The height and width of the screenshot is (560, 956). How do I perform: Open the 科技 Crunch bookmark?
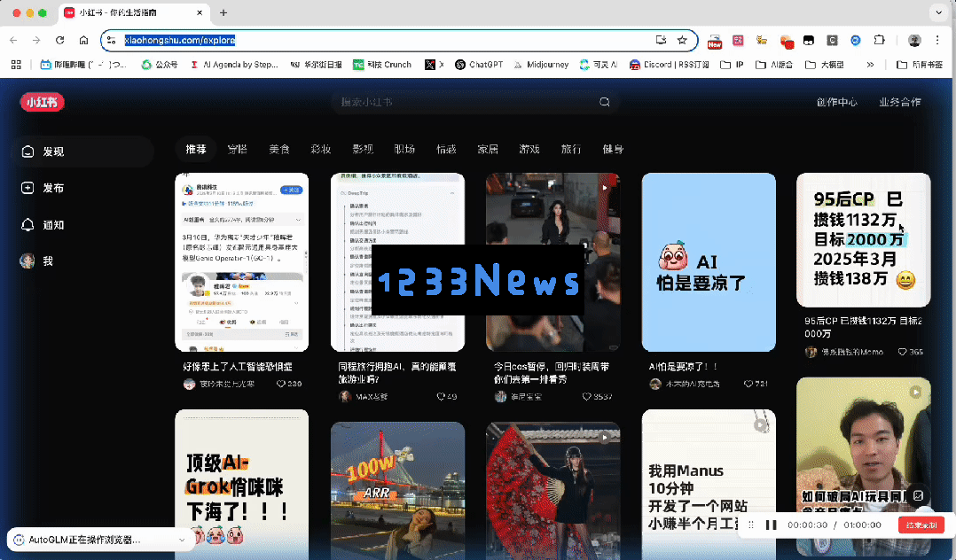tap(382, 65)
